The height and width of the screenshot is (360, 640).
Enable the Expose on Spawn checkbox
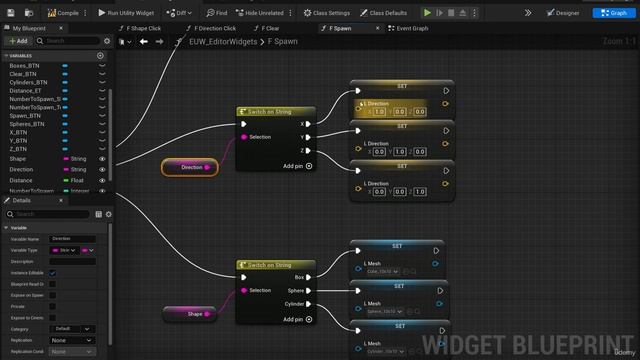[x=52, y=296]
